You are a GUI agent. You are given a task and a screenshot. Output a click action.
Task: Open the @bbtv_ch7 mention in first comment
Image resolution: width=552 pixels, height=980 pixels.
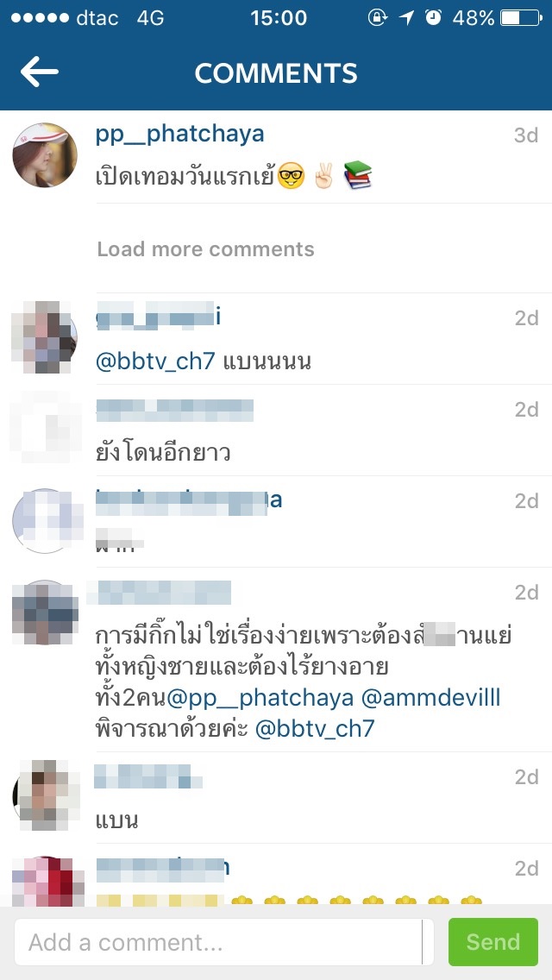[x=155, y=361]
